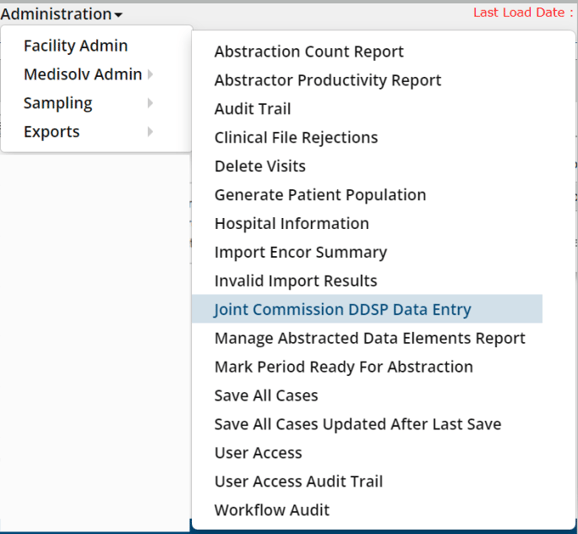Open the Workflow Audit item
The height and width of the screenshot is (534, 578).
[272, 510]
